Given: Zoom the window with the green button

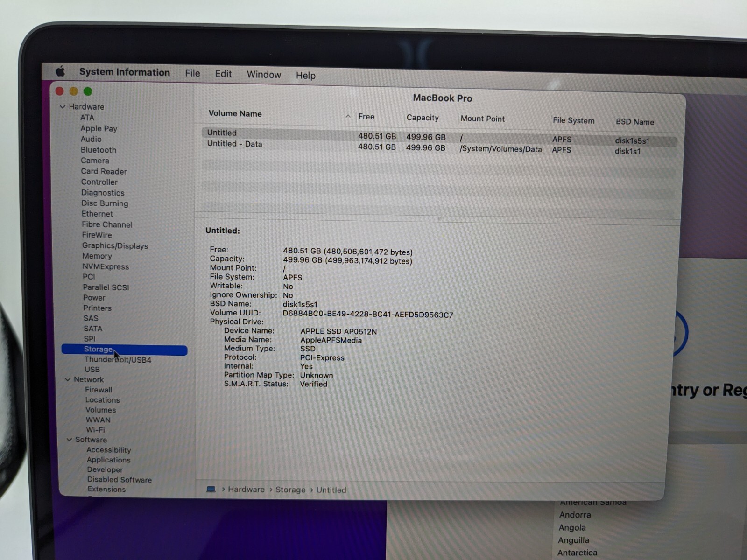Looking at the screenshot, I should point(88,91).
